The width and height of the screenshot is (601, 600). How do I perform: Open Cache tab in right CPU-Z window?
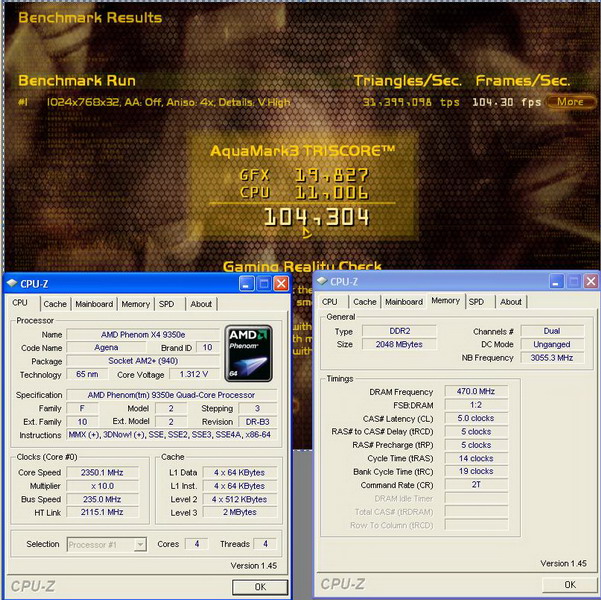coord(365,302)
